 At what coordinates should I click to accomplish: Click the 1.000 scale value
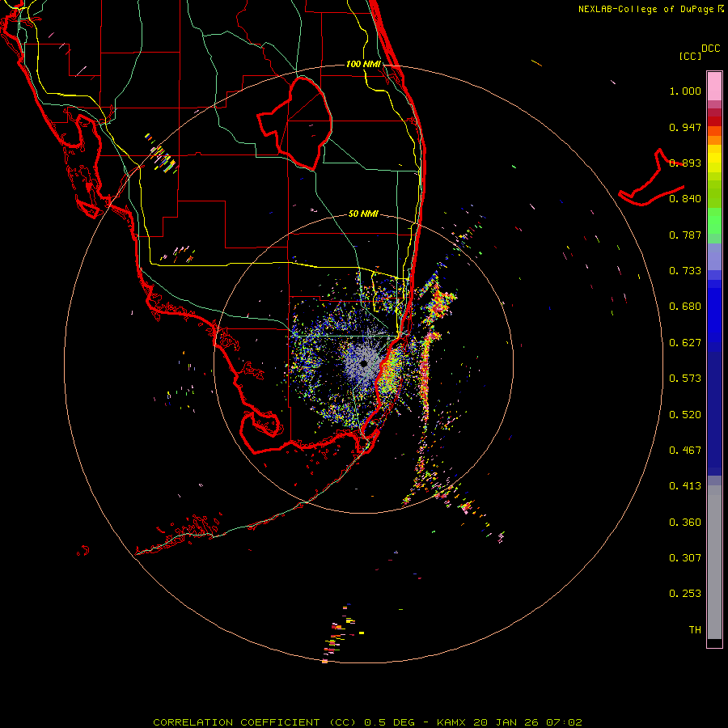point(685,91)
